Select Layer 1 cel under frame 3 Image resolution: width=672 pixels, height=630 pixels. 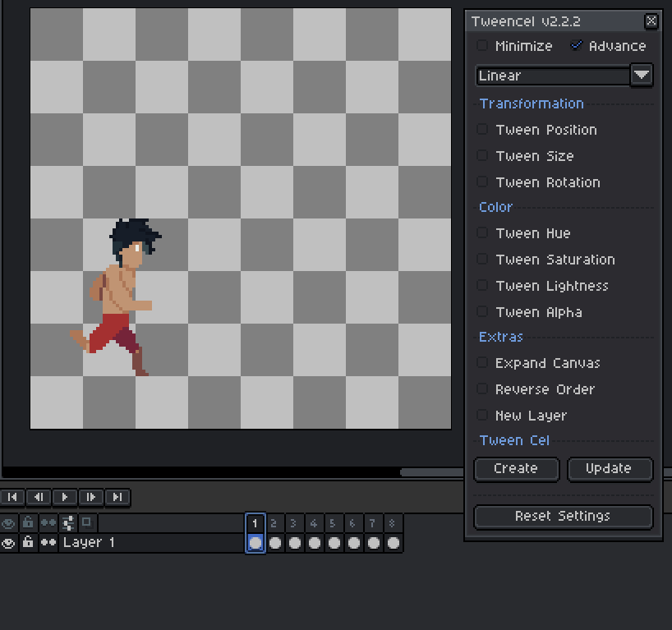click(x=294, y=543)
